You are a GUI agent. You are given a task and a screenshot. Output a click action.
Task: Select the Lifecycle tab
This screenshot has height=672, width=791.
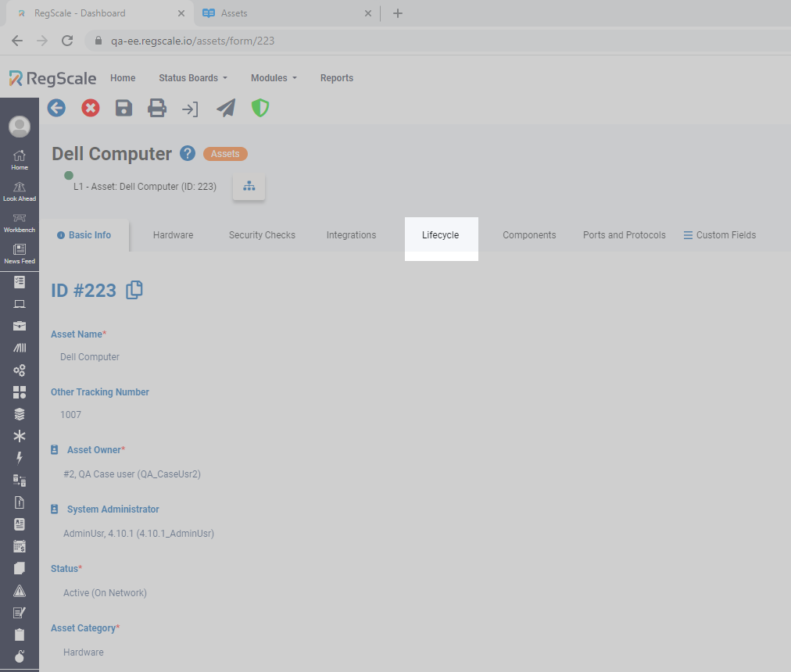[440, 235]
